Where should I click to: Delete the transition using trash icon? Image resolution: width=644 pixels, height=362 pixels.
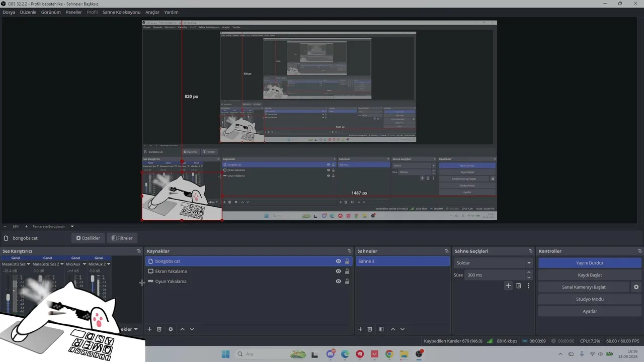tap(519, 286)
